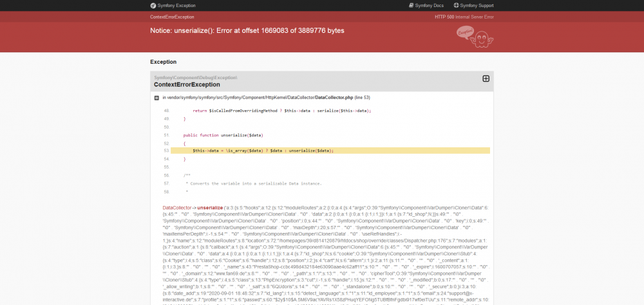Click the Symfony Support lifebuoy icon
The height and width of the screenshot is (305, 644).
(456, 6)
